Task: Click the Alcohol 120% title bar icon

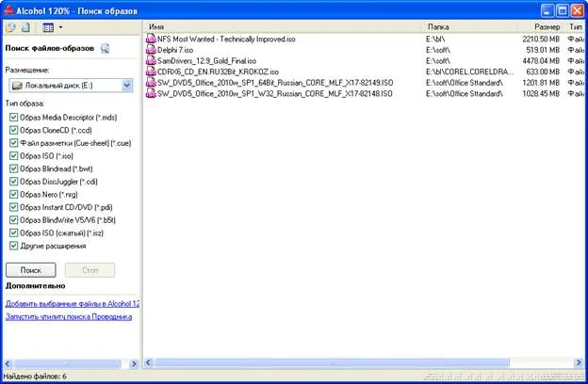Action: [8, 10]
